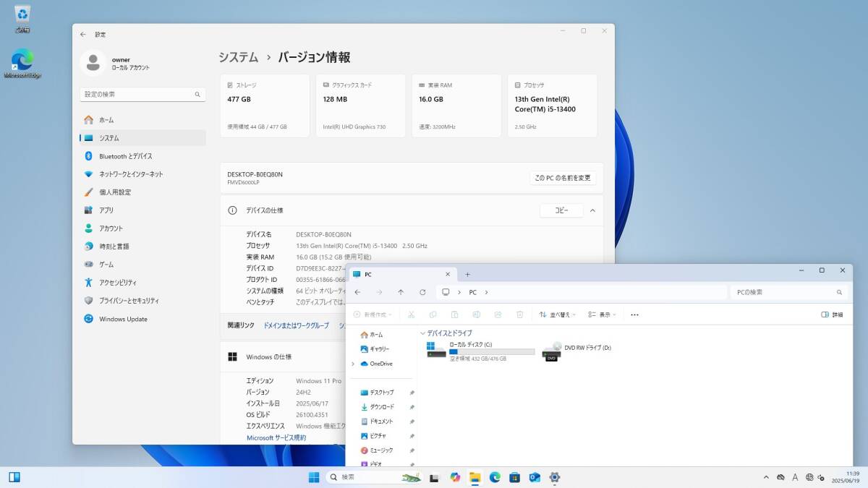Click the 時刻と言語 globe icon
Image resolution: width=868 pixels, height=488 pixels.
coord(88,247)
